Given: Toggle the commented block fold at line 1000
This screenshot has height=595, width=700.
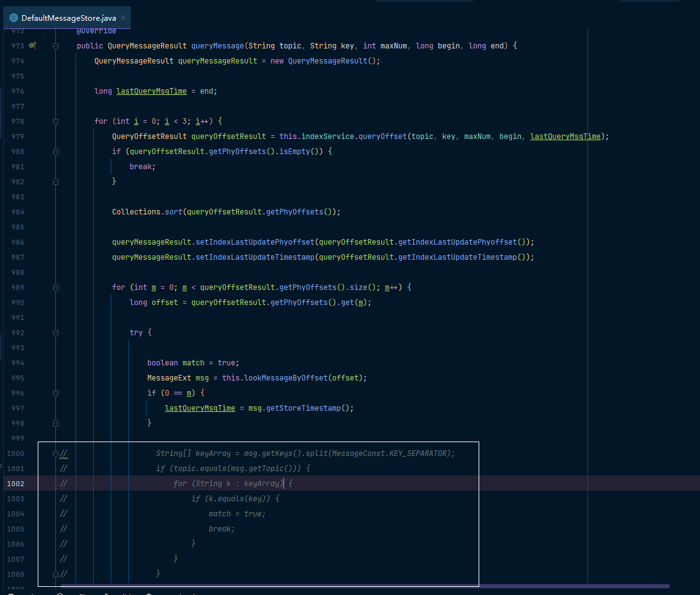Looking at the screenshot, I should point(56,453).
